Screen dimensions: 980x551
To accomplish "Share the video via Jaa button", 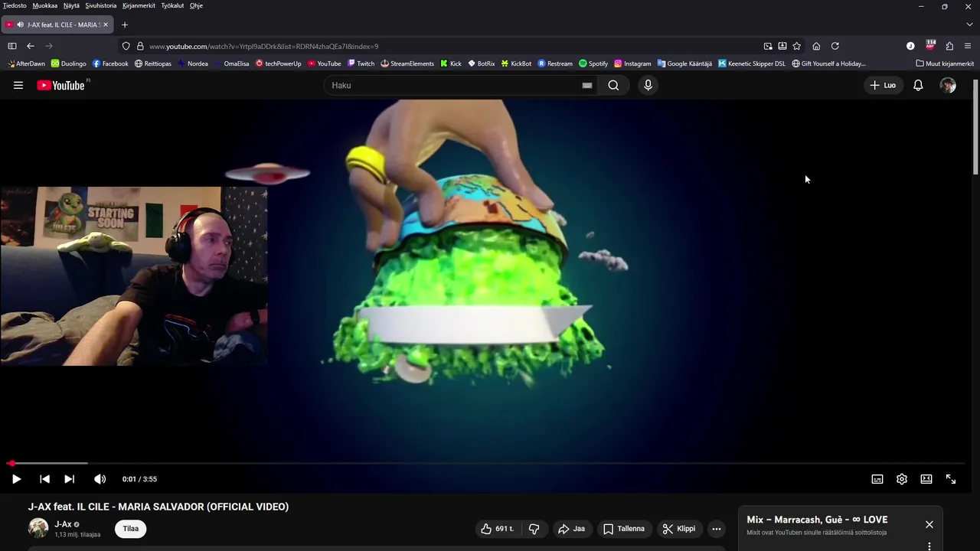I will [571, 529].
